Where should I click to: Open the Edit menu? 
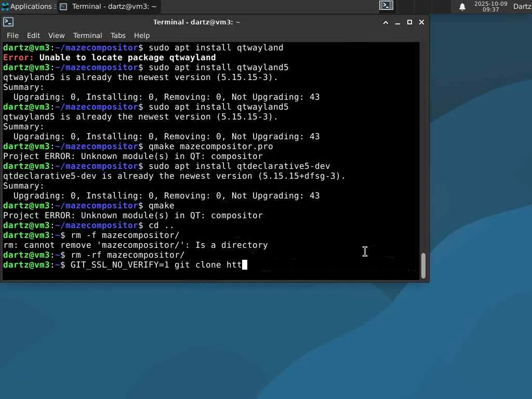tap(33, 35)
